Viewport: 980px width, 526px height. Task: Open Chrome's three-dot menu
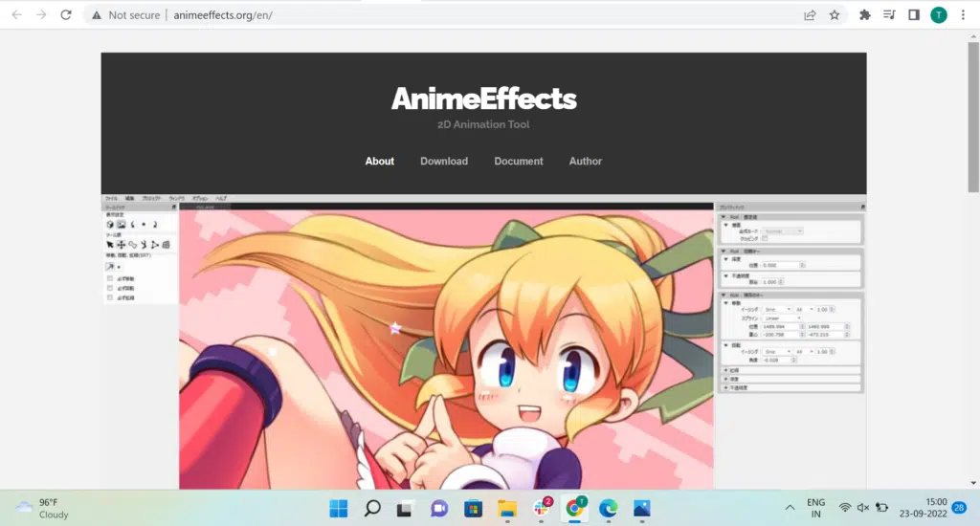coord(963,15)
